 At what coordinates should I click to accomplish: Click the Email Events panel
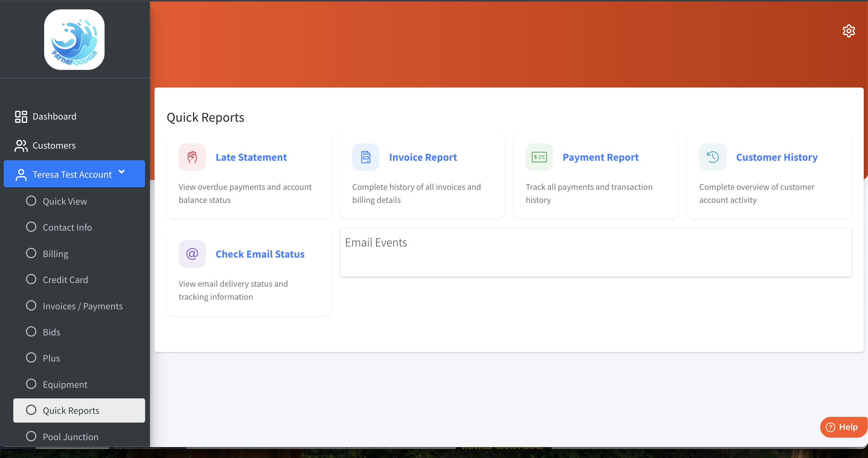click(595, 252)
